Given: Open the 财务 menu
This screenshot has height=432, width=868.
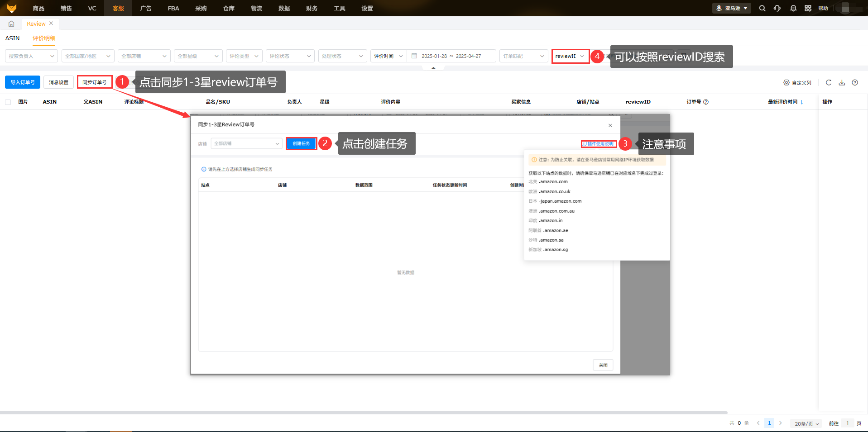Looking at the screenshot, I should [x=312, y=8].
